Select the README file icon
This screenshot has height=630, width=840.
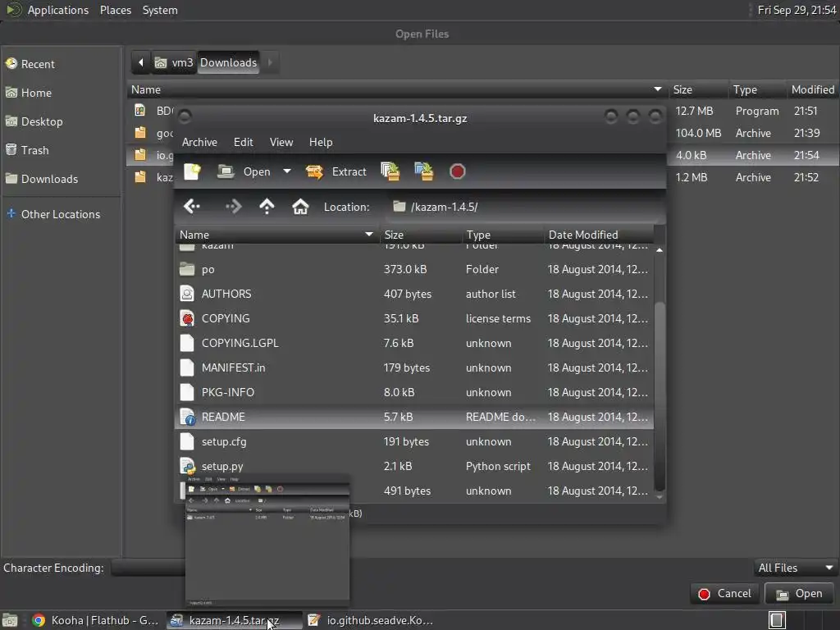(187, 418)
